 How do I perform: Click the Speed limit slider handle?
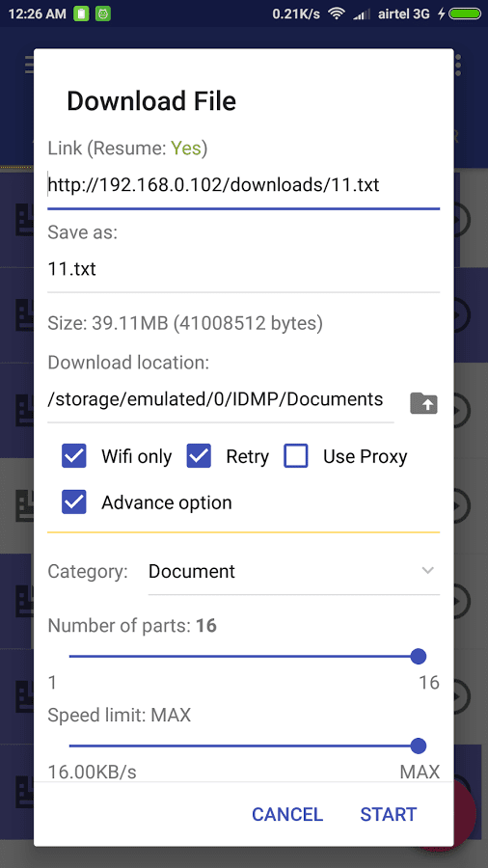point(419,746)
